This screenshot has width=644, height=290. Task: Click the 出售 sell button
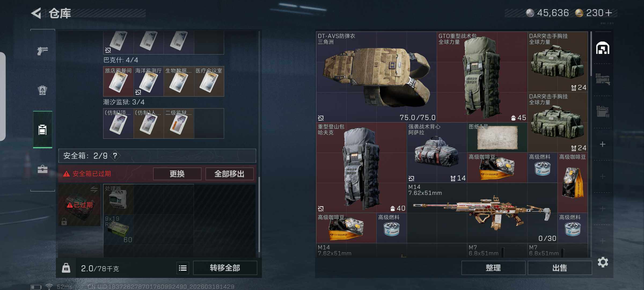(x=560, y=268)
